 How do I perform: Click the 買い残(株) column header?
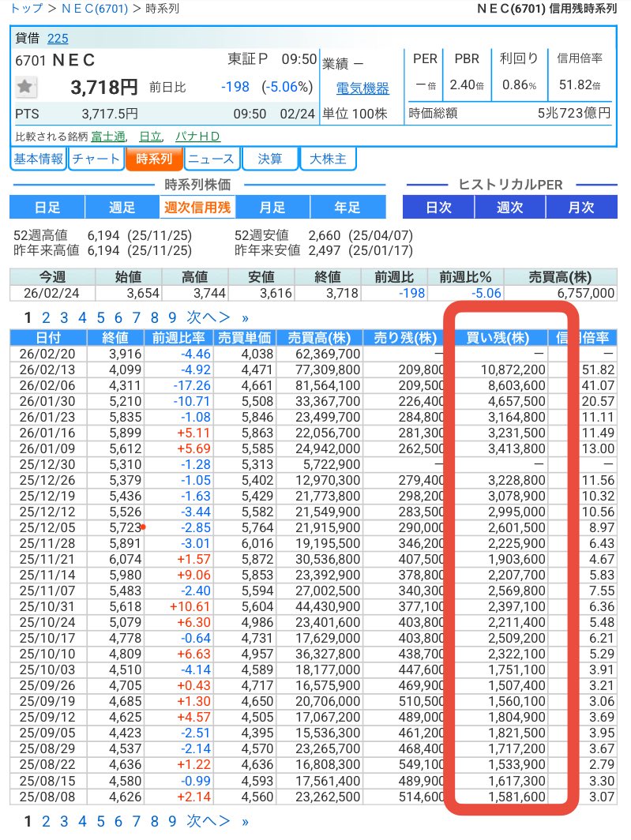click(x=498, y=338)
